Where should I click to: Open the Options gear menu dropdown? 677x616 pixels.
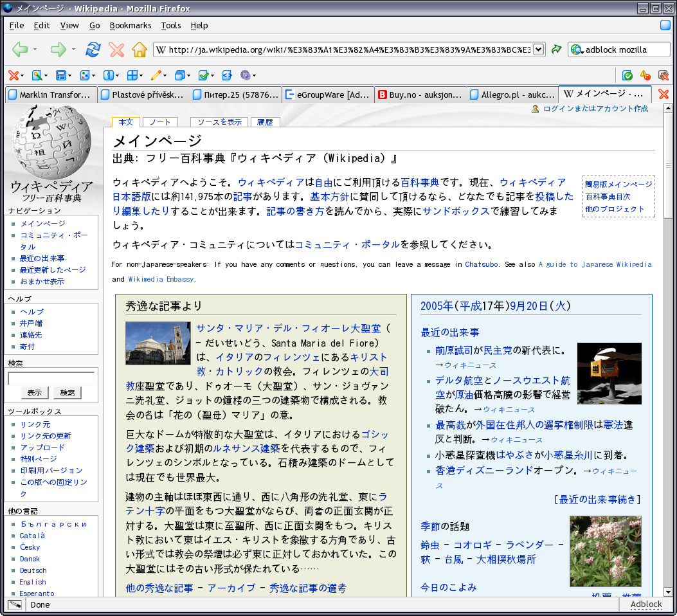(248, 75)
